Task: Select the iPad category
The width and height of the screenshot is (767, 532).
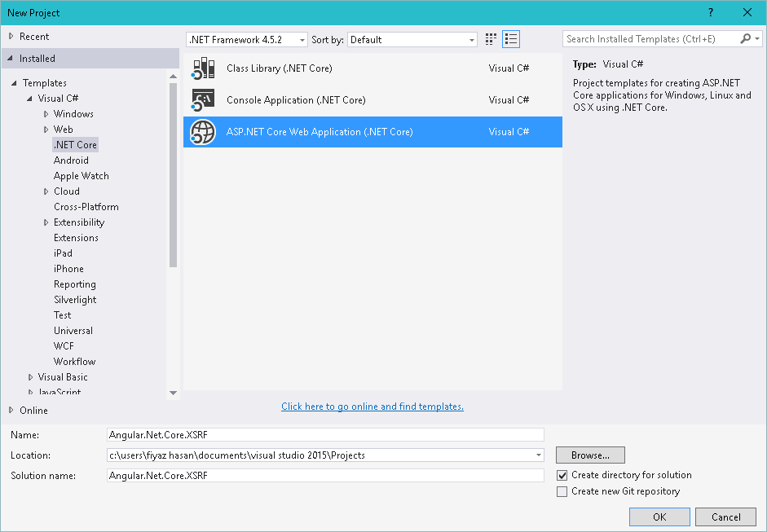Action: pos(63,253)
